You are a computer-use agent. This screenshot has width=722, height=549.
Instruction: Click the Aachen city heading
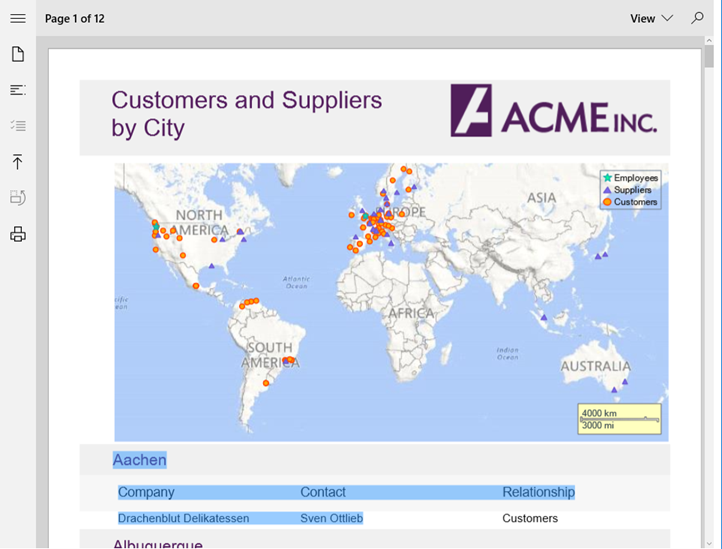pos(139,460)
